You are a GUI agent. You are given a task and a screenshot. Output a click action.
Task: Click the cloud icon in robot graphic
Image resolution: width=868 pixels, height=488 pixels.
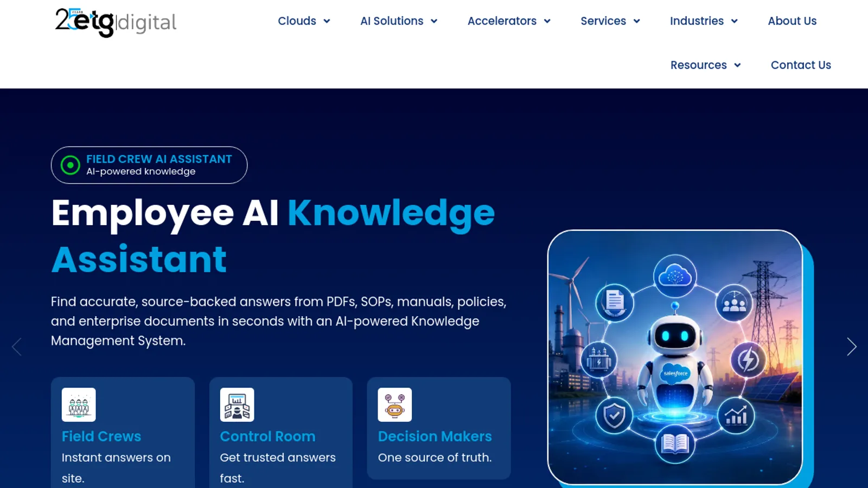click(x=675, y=276)
